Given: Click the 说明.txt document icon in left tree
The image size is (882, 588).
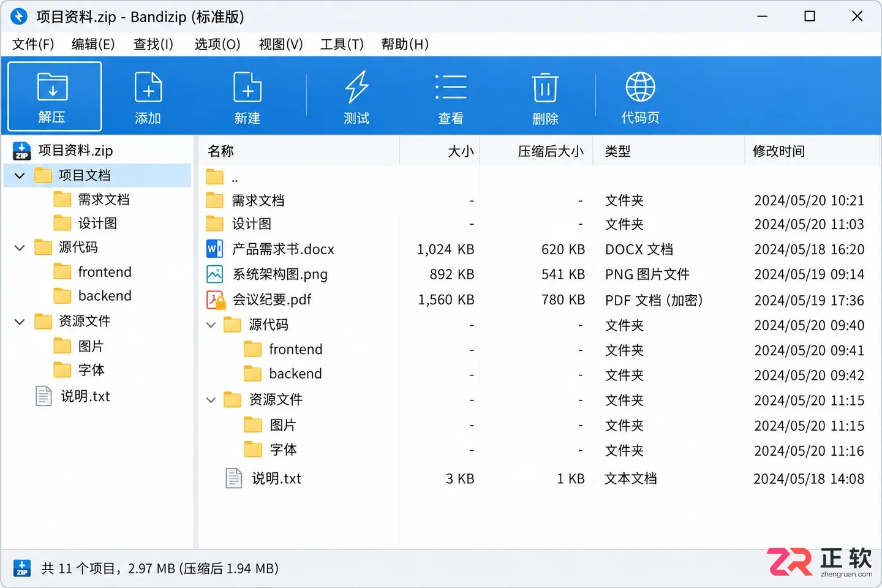Looking at the screenshot, I should pyautogui.click(x=43, y=396).
